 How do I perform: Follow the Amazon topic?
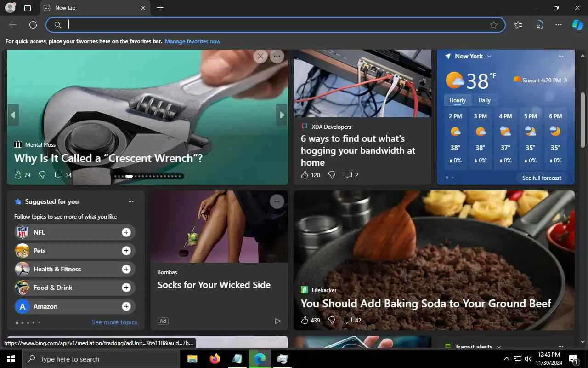coord(126,306)
